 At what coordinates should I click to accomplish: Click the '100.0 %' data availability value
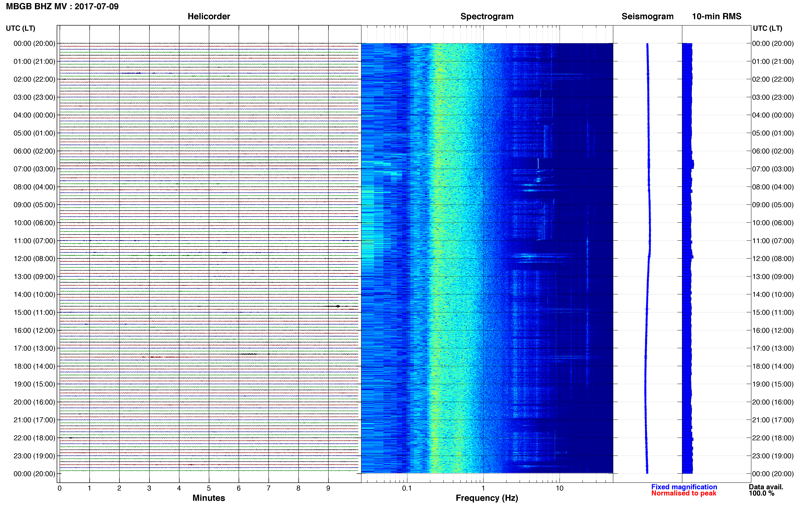pos(762,493)
